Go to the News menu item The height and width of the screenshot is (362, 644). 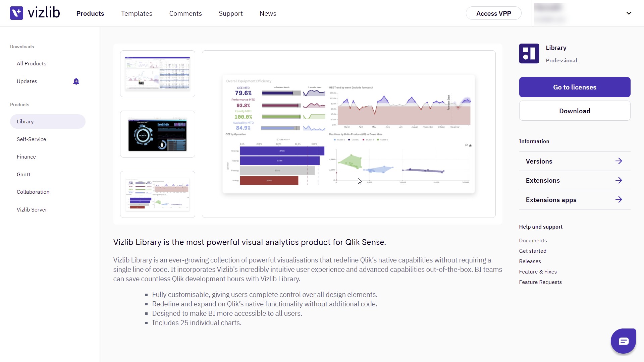pyautogui.click(x=268, y=13)
